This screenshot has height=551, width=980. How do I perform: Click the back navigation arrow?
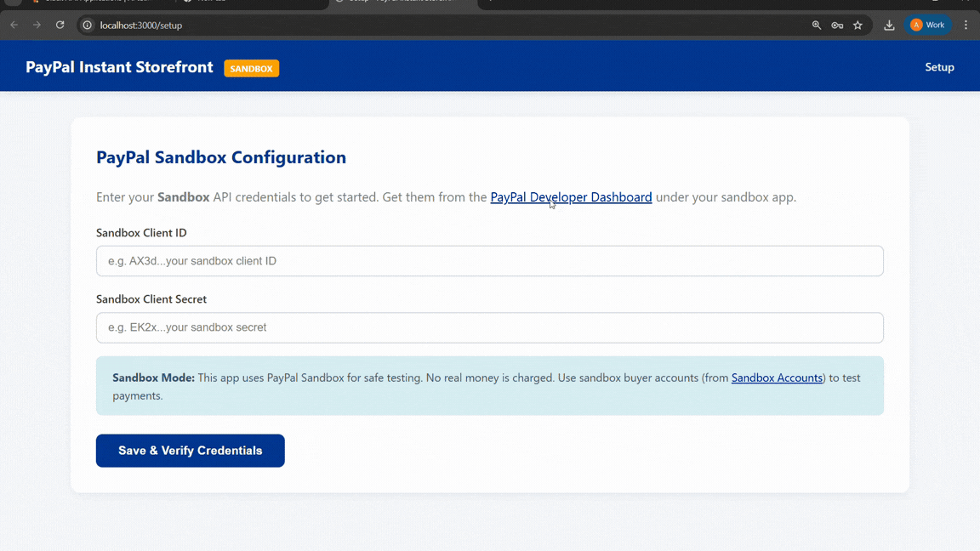pyautogui.click(x=14, y=25)
